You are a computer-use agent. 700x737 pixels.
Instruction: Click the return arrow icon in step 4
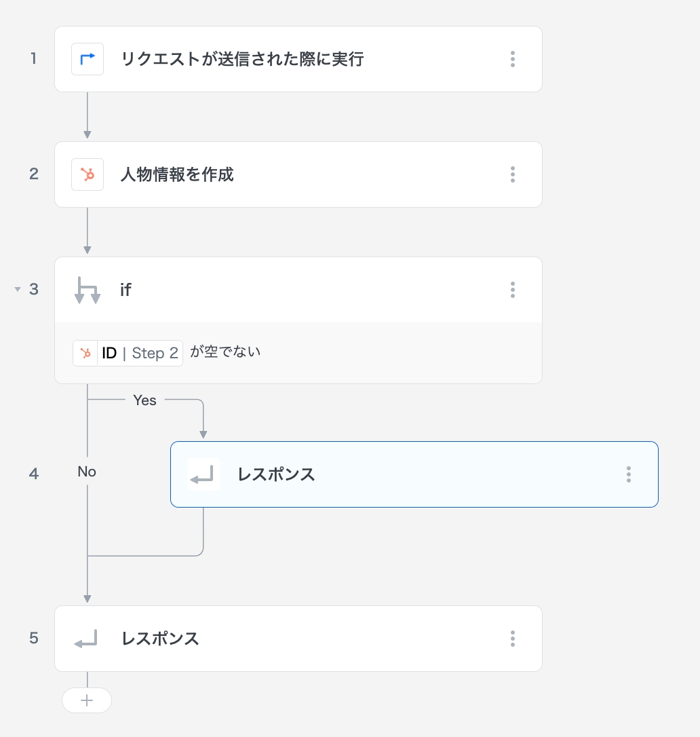[203, 474]
